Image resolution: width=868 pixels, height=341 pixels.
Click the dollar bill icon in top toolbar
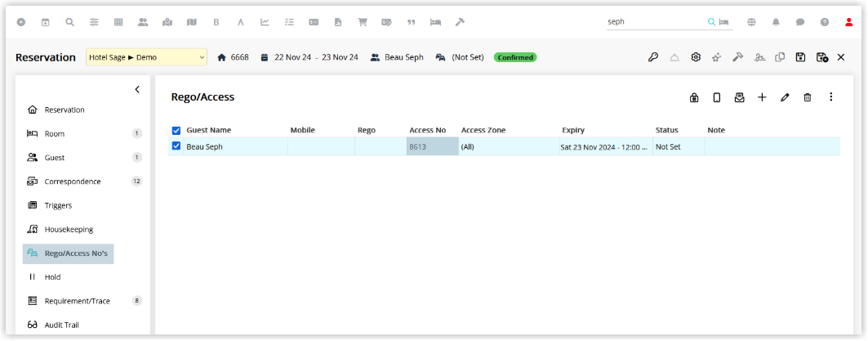tap(314, 22)
